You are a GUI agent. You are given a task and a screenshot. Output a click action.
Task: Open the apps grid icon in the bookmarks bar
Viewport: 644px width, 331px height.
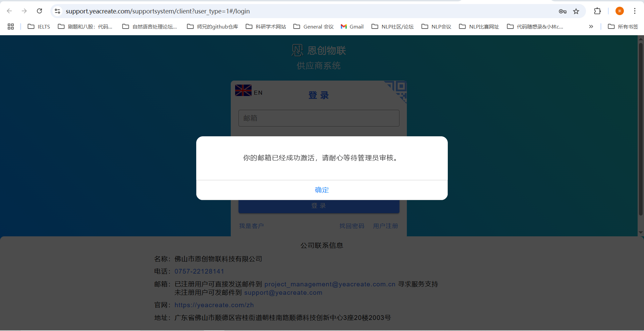(x=11, y=27)
